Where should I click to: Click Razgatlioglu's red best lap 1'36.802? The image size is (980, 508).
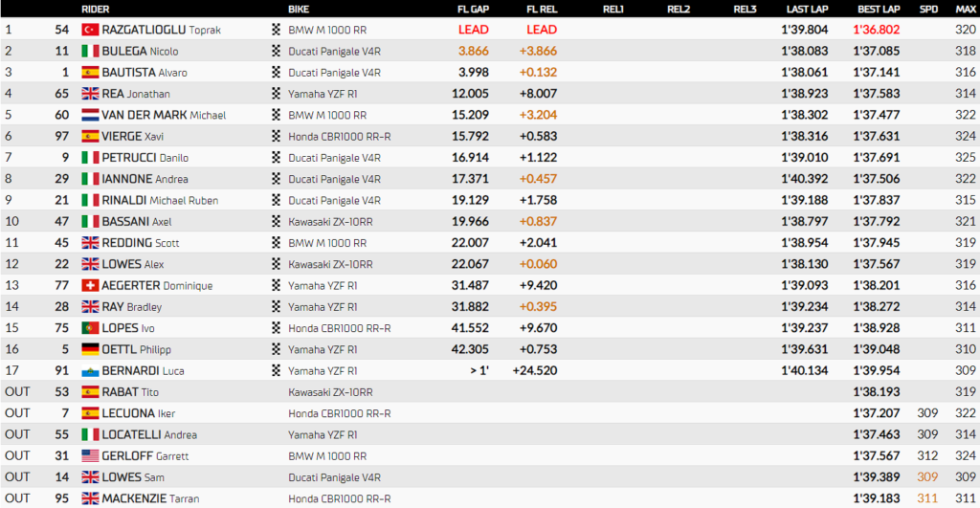876,30
